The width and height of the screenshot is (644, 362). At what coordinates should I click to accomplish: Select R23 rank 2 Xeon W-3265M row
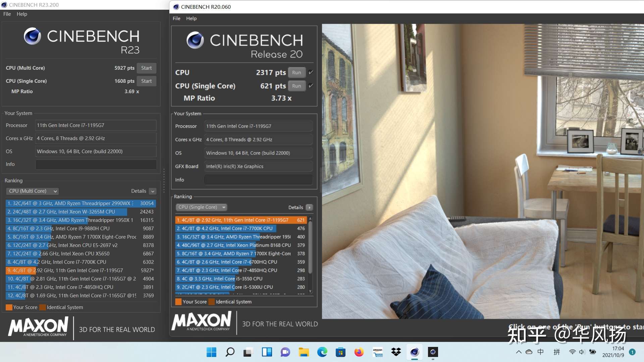[x=81, y=212]
